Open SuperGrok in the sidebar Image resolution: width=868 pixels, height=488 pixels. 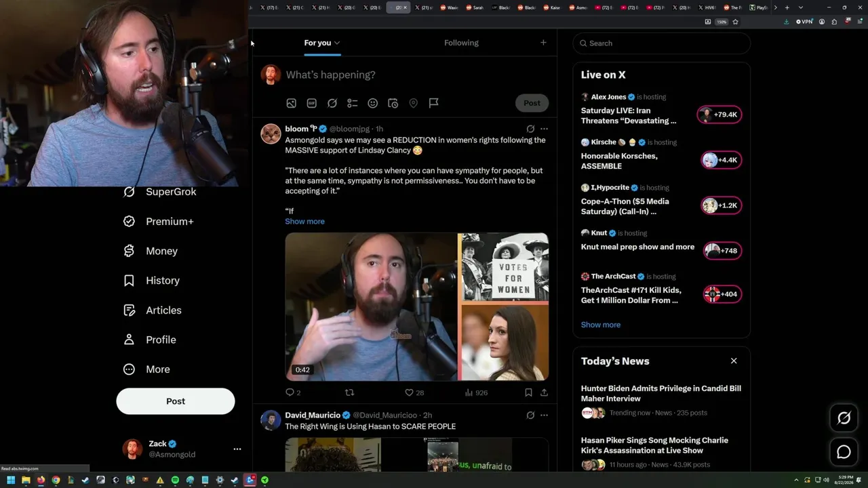(160, 192)
